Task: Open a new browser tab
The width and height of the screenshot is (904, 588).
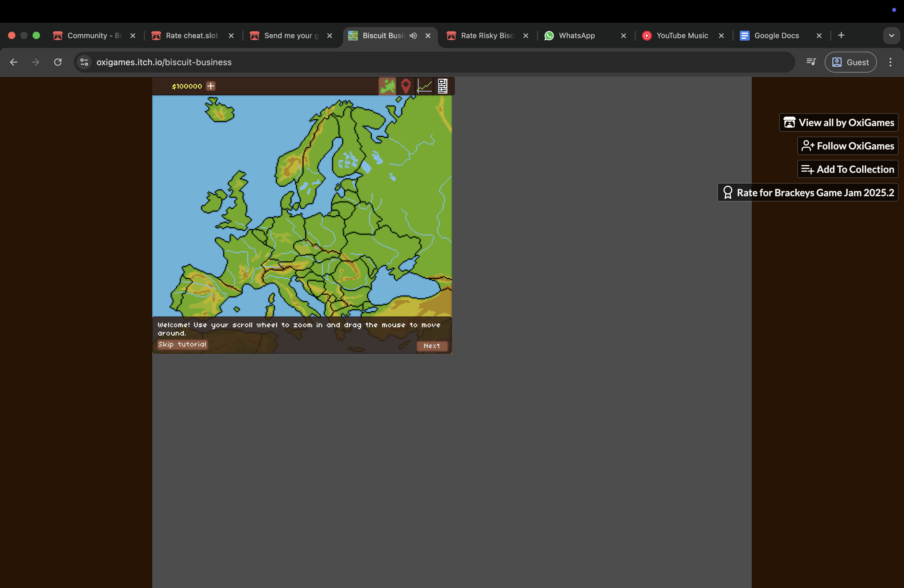Action: [841, 35]
